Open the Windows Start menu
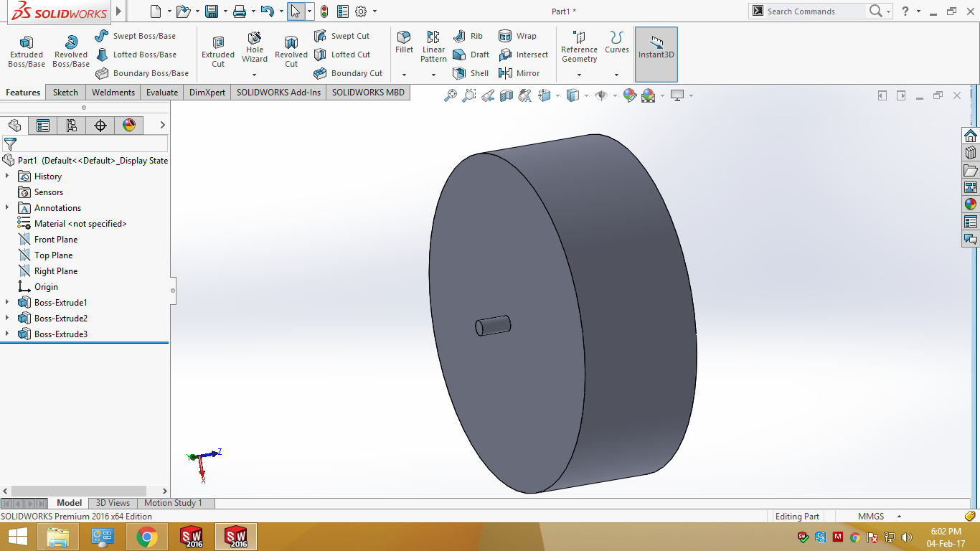Image resolution: width=980 pixels, height=551 pixels. [x=17, y=537]
